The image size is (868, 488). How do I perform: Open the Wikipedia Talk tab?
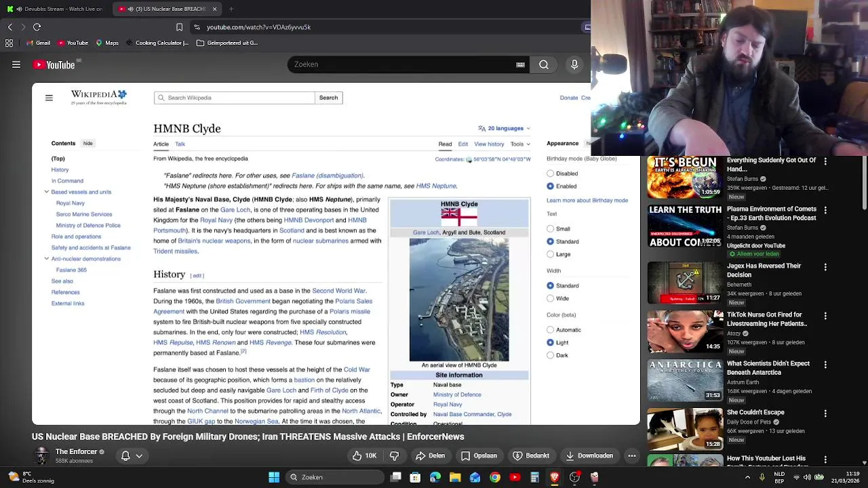tap(180, 144)
